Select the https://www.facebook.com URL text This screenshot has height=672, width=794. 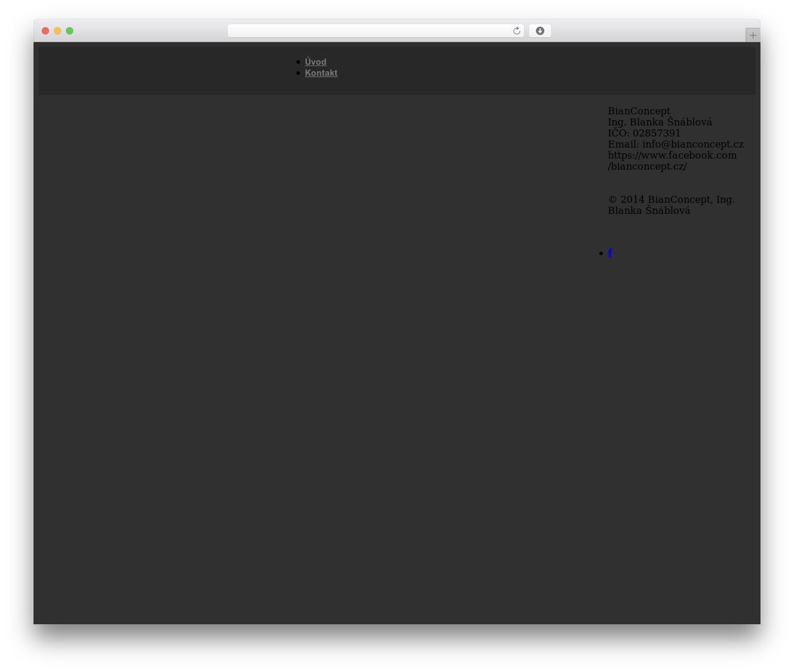[672, 161]
